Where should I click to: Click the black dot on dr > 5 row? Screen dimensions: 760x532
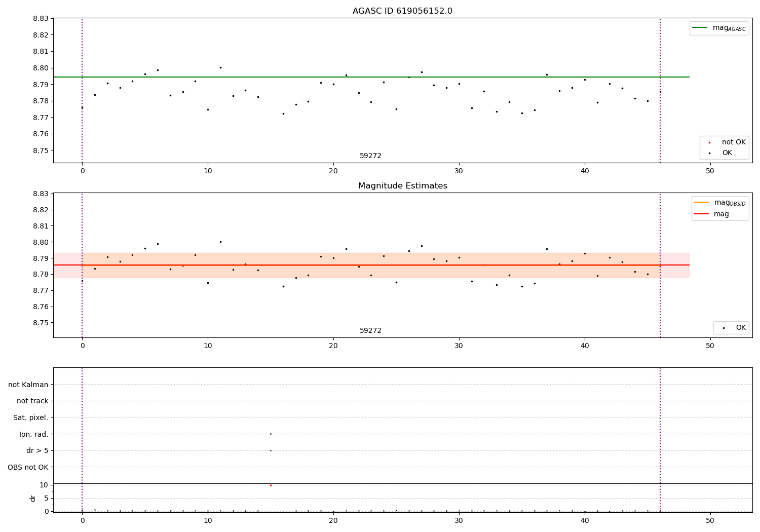(271, 450)
